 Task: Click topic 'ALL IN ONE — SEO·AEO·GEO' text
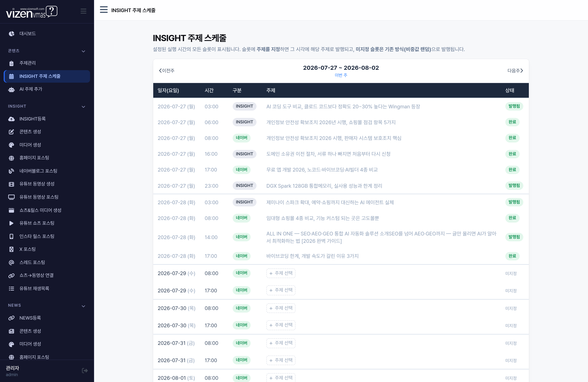(x=381, y=237)
